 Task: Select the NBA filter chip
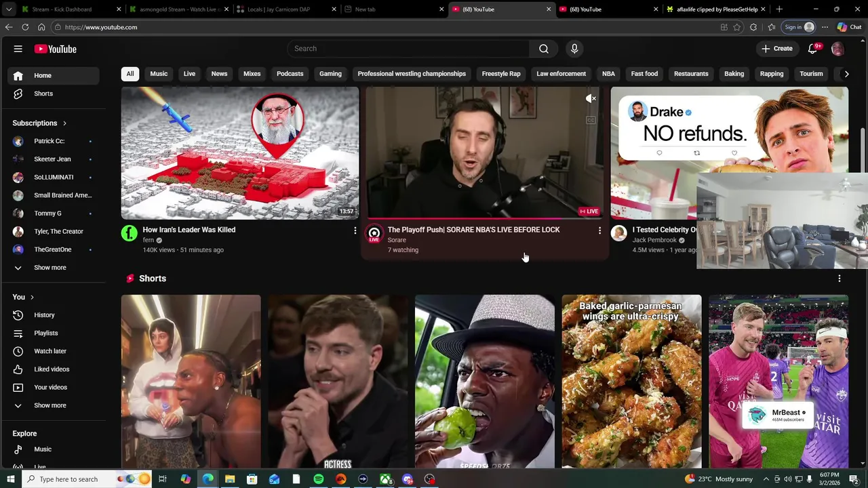pos(608,74)
